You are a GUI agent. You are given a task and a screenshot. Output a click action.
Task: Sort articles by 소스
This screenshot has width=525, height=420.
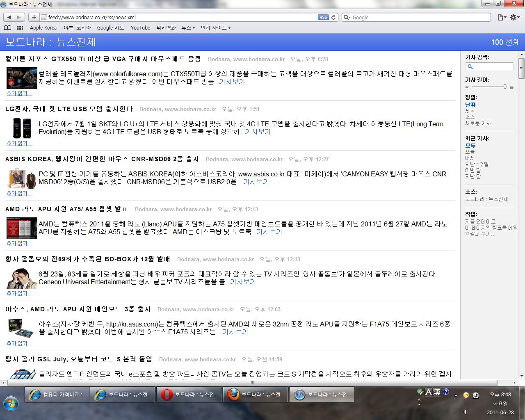pyautogui.click(x=470, y=117)
